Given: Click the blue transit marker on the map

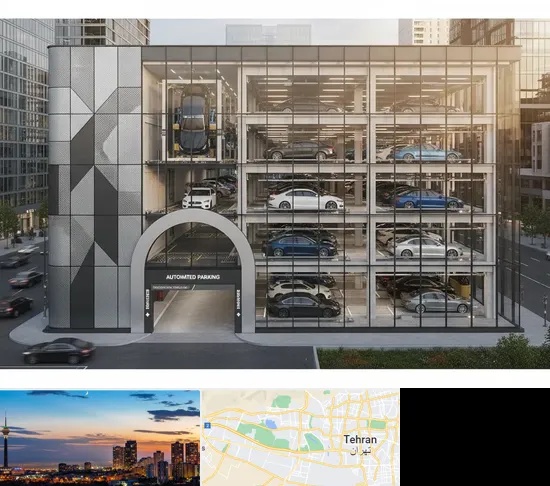Looking at the screenshot, I should 207,425.
